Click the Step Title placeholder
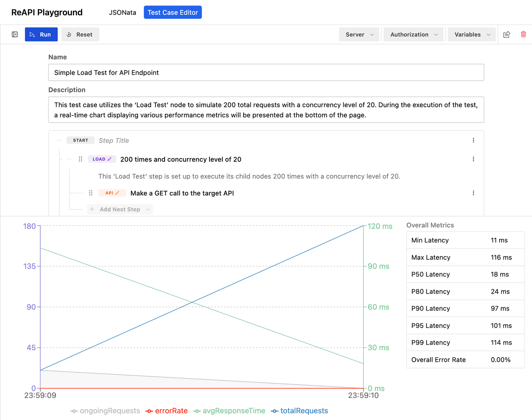 coord(114,141)
